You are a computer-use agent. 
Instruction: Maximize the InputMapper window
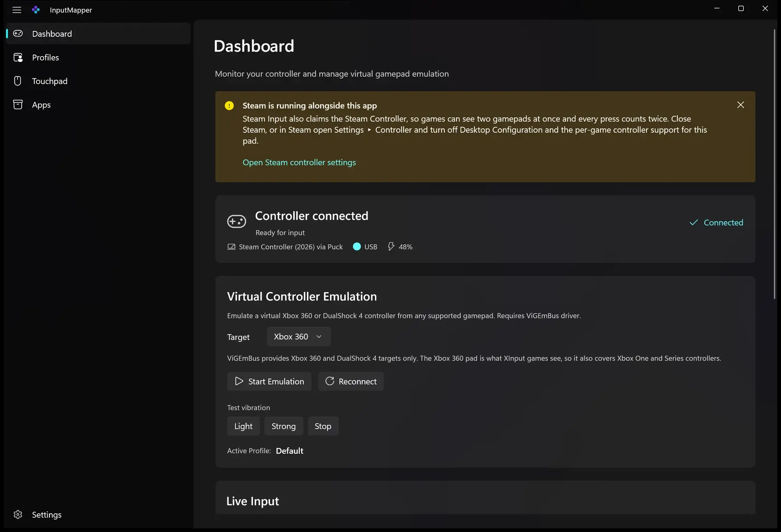[x=741, y=9]
